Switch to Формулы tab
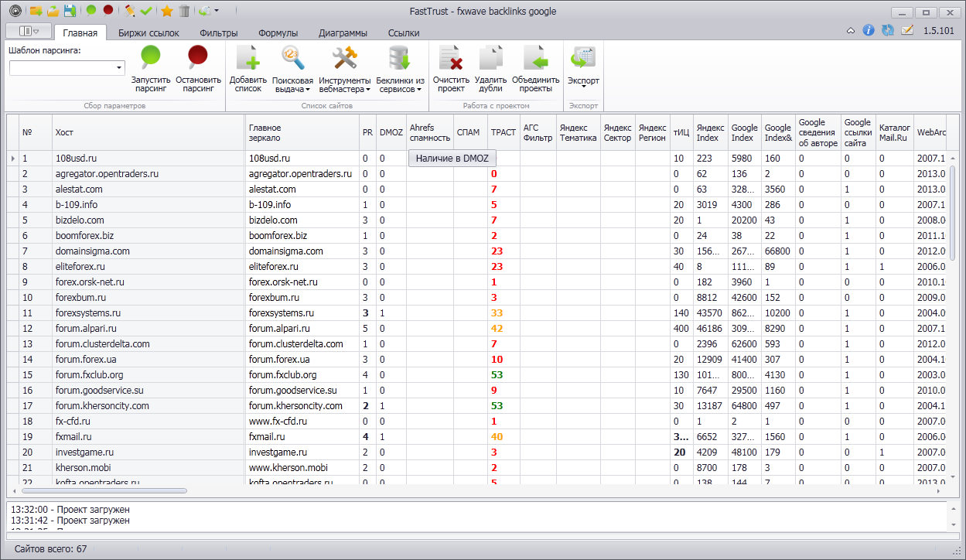 coord(278,33)
